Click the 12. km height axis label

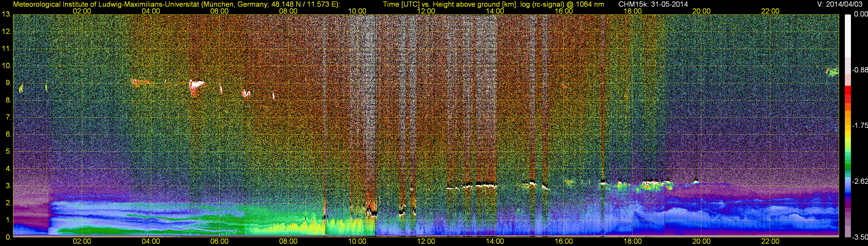pos(7,32)
